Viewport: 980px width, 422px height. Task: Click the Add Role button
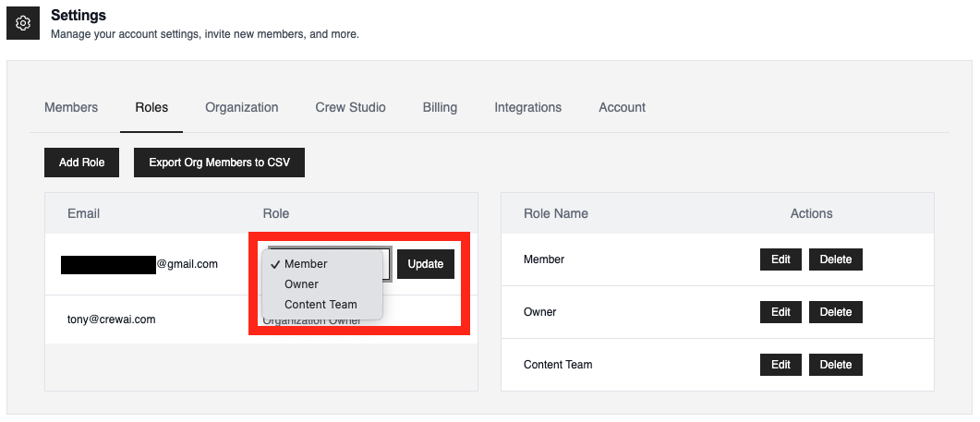81,163
